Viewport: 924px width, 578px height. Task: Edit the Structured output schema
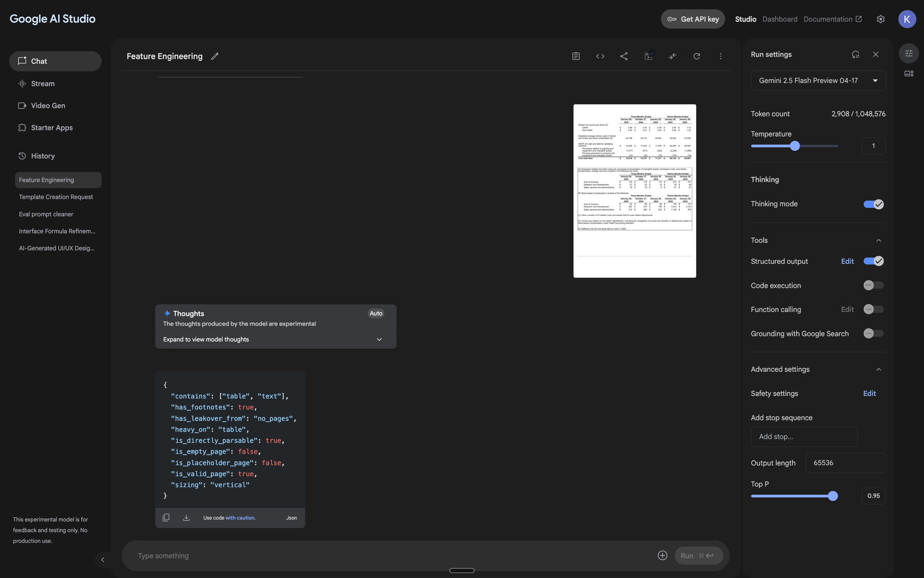[x=847, y=261]
